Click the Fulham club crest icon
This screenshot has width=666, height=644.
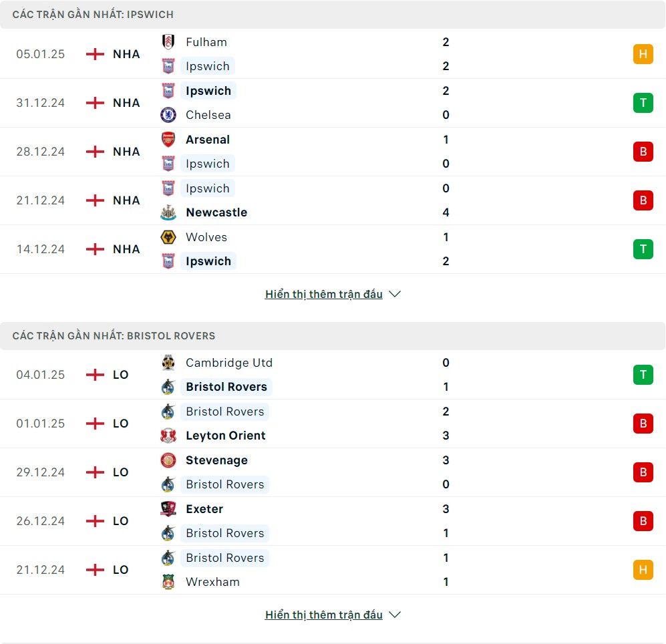[x=168, y=42]
